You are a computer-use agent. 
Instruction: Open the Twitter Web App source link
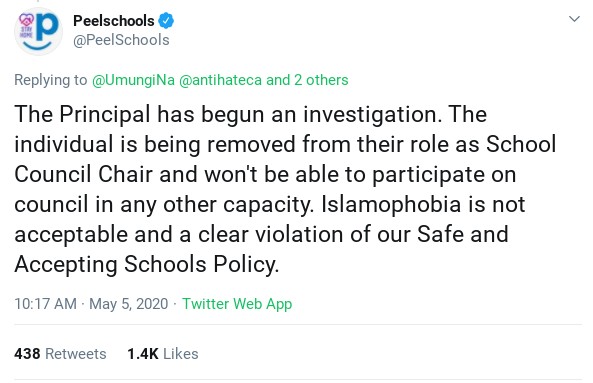pos(237,304)
